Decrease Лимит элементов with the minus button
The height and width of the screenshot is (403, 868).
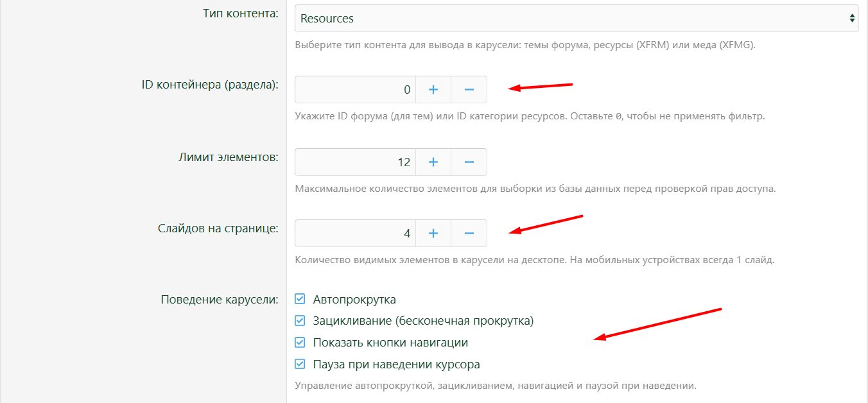(x=469, y=162)
